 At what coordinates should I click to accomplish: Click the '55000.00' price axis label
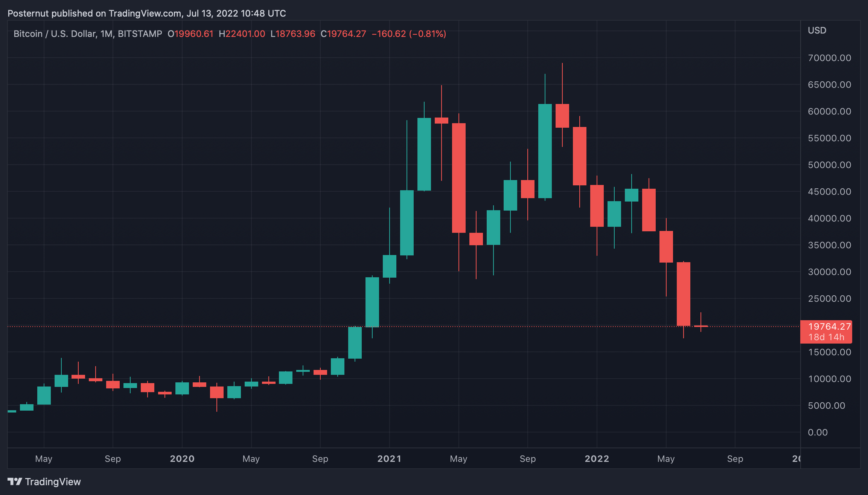[x=830, y=138]
